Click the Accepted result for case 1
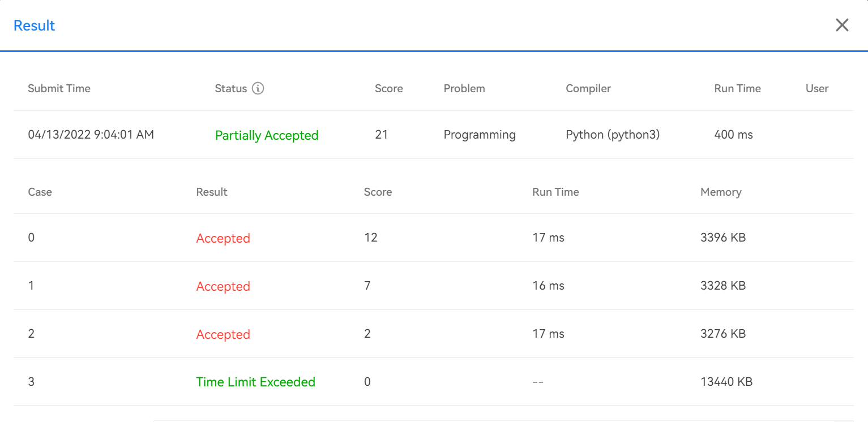 point(223,286)
